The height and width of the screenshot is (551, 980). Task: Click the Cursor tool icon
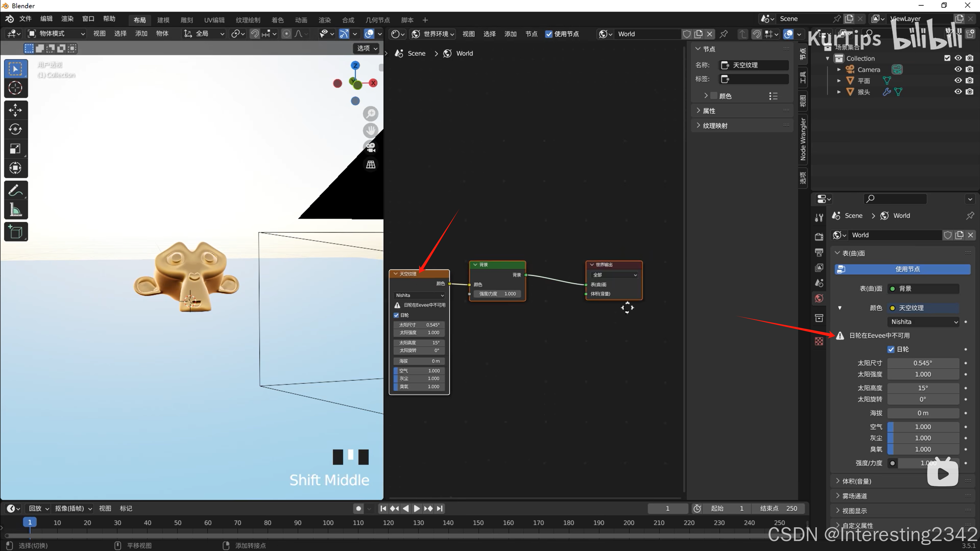coord(15,88)
